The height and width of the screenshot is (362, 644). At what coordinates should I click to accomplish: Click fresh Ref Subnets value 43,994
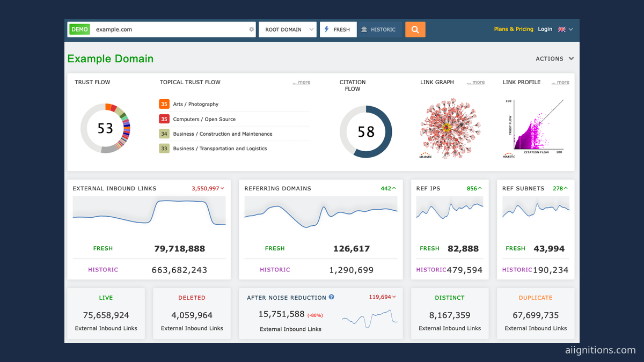[x=549, y=248]
